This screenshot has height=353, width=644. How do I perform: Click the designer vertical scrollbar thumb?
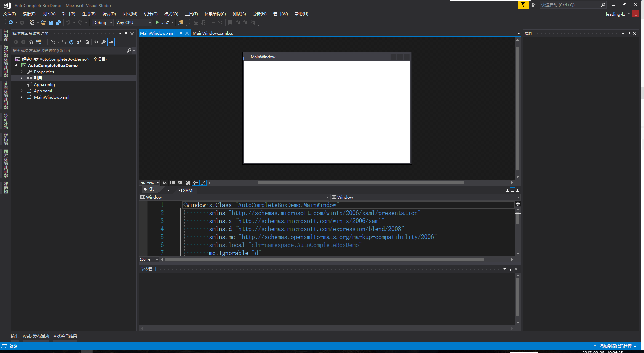(518, 108)
